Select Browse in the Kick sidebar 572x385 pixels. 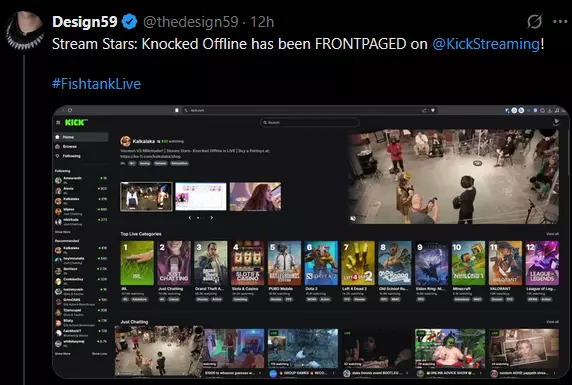click(x=81, y=146)
